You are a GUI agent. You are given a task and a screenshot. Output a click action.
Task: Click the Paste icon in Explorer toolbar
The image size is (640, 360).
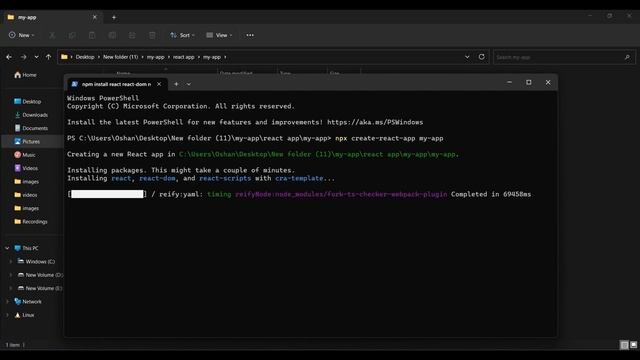92,36
